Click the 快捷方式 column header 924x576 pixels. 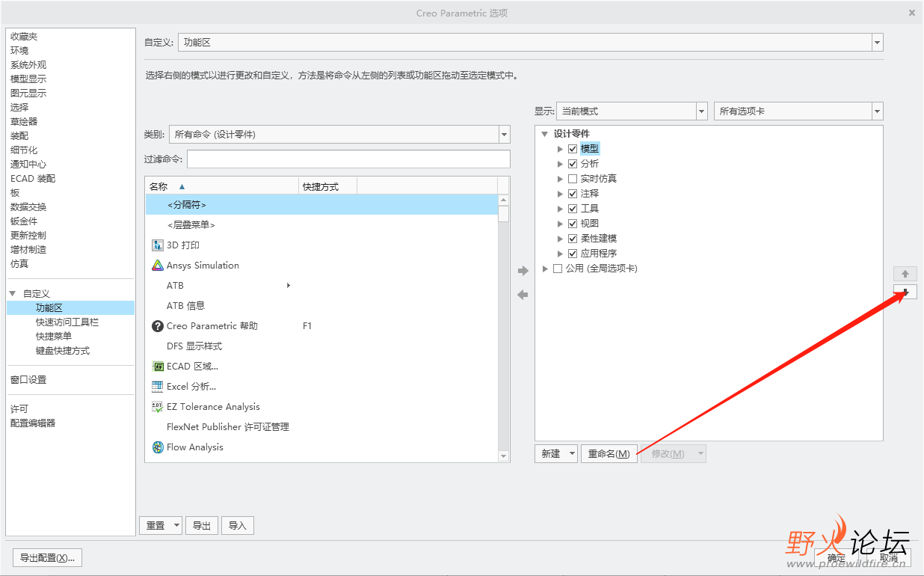point(327,186)
